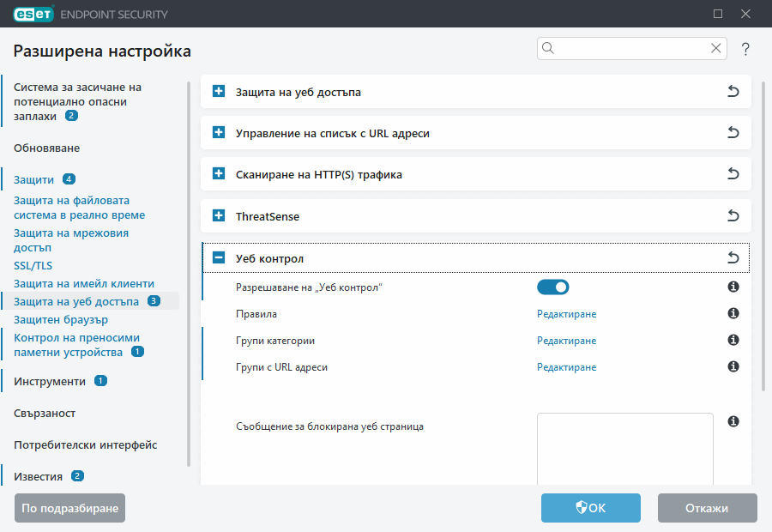Disable the Разрешаване на Уеб контрол toggle
Image resolution: width=772 pixels, height=532 pixels.
coord(552,287)
